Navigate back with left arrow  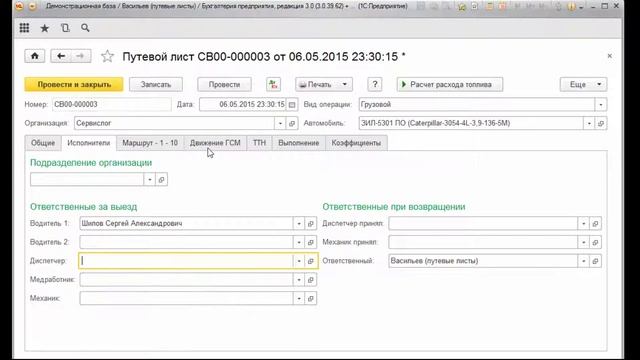tap(61, 56)
